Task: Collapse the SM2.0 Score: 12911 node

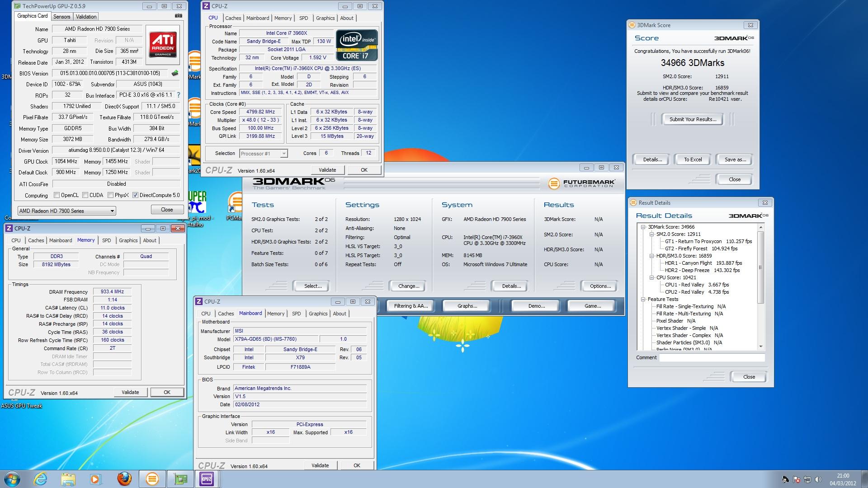Action: pos(652,235)
